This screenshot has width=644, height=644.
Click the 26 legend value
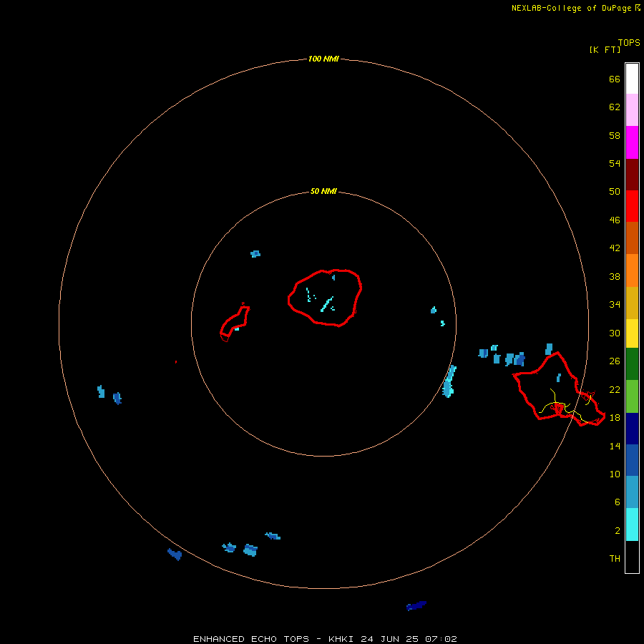(x=615, y=361)
